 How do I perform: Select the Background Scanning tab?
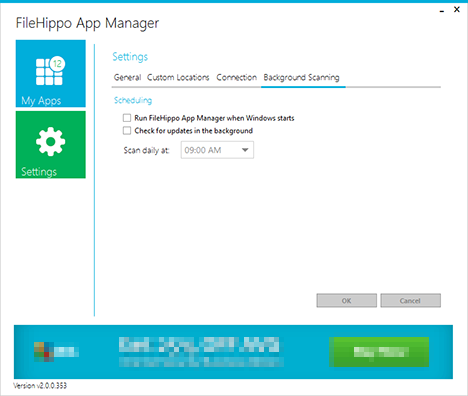pos(301,77)
